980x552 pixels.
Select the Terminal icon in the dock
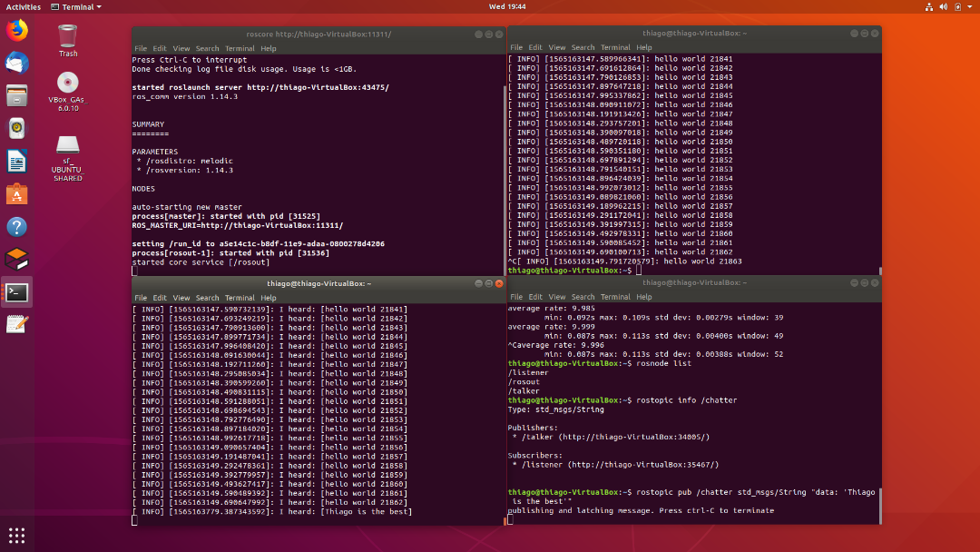(16, 292)
